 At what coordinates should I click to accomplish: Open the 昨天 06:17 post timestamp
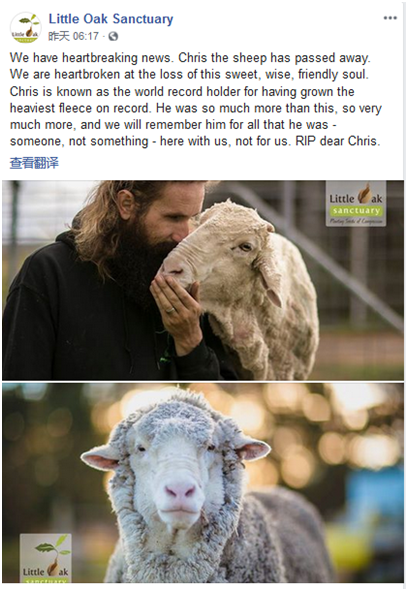[73, 36]
